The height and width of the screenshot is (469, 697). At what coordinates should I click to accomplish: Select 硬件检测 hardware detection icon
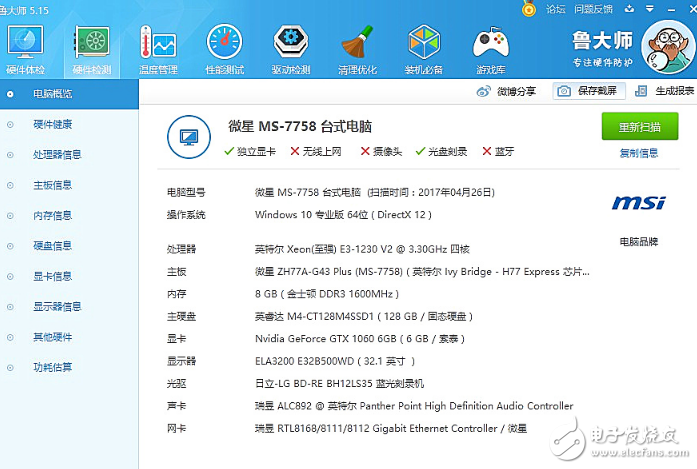[92, 50]
